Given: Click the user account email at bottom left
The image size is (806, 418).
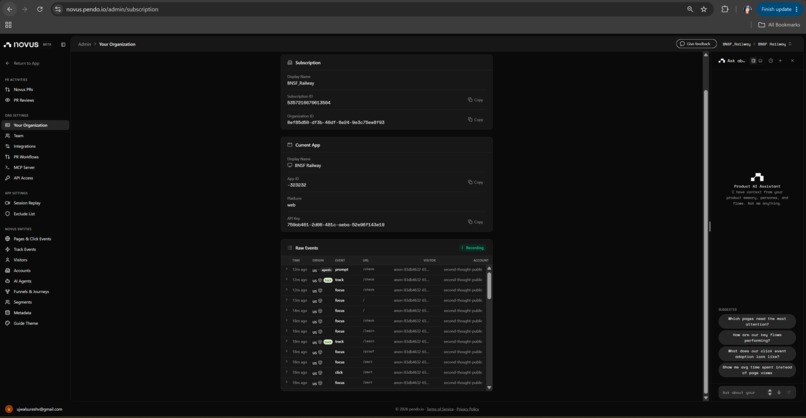Looking at the screenshot, I should tap(39, 409).
